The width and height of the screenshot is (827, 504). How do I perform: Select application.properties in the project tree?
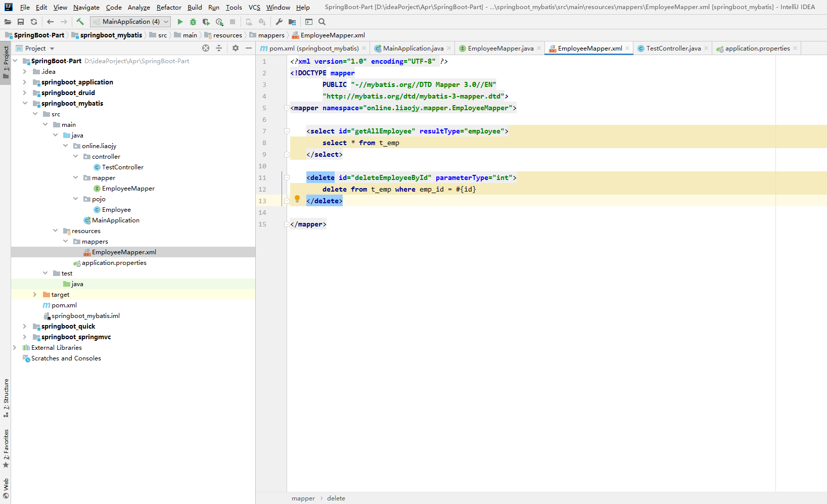(114, 263)
